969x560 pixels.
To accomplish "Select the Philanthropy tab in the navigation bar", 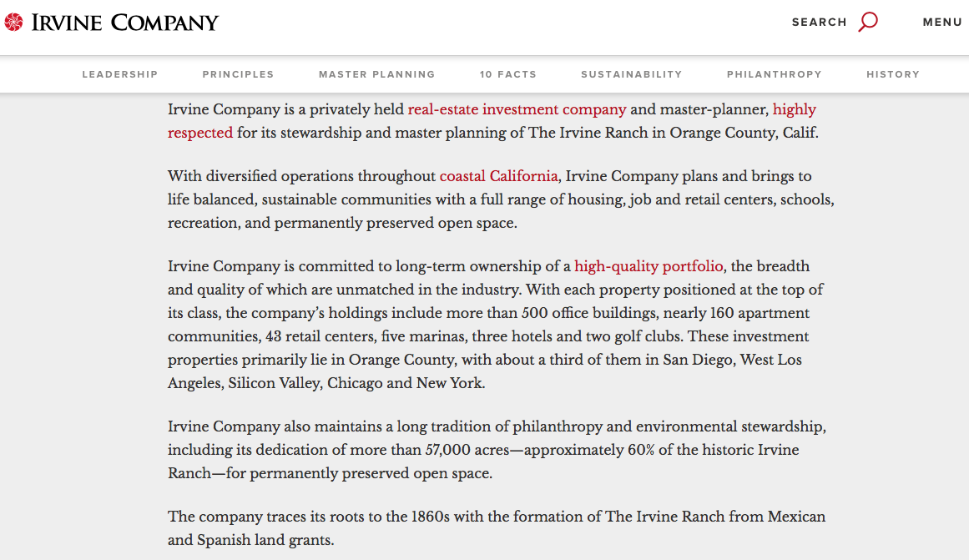I will coord(774,74).
